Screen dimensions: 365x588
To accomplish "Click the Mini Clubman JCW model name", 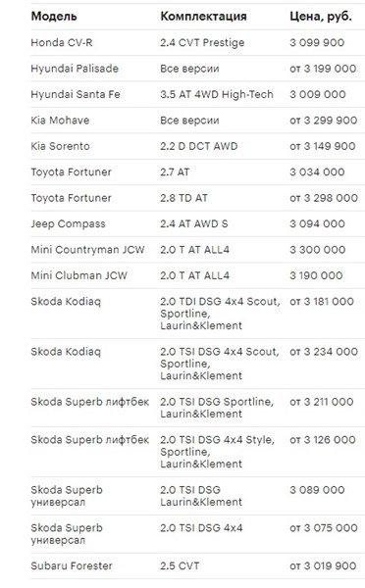I will click(78, 275).
